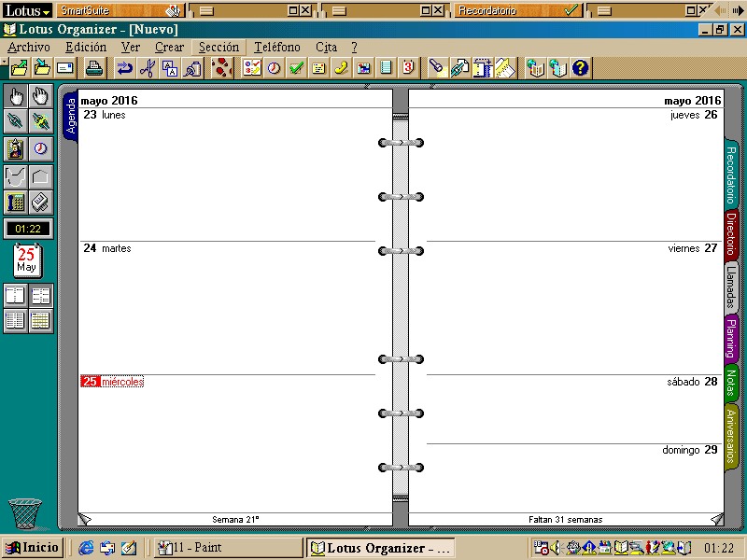Screen dimensions: 747x560
Task: Open the Crear menu
Action: coord(169,48)
